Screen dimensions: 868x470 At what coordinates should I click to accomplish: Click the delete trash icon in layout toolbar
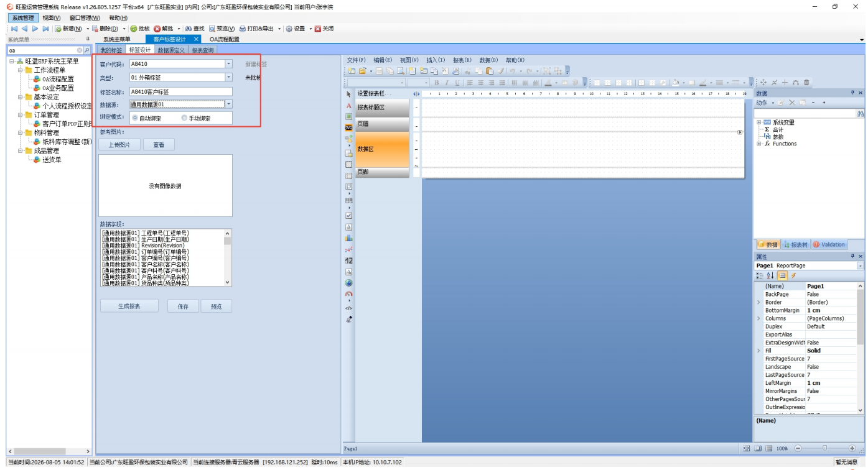806,82
